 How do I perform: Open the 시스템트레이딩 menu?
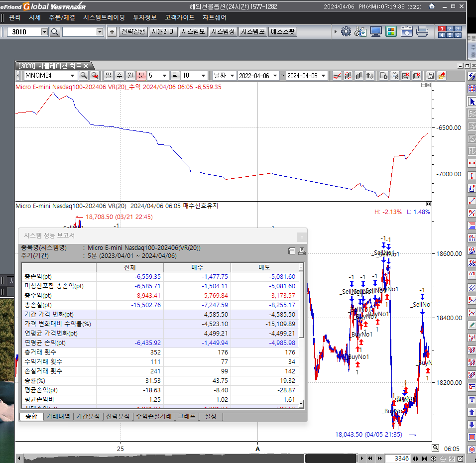pyautogui.click(x=104, y=17)
